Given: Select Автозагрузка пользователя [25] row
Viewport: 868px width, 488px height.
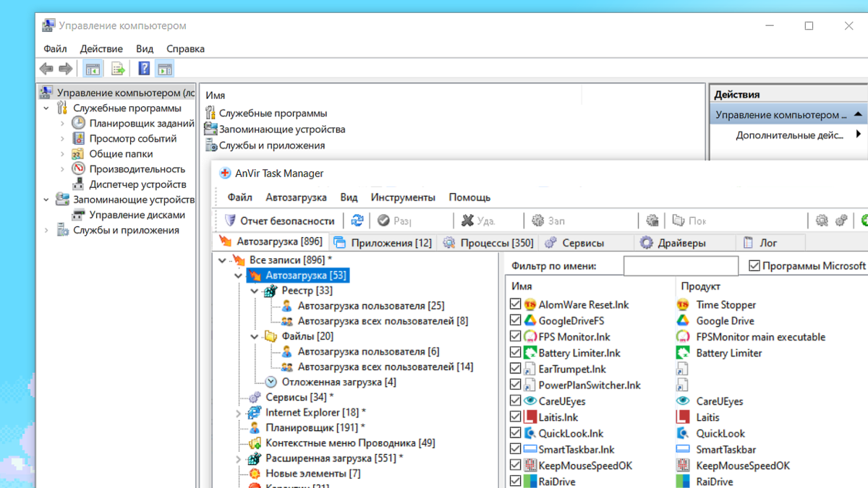Looking at the screenshot, I should [x=371, y=306].
